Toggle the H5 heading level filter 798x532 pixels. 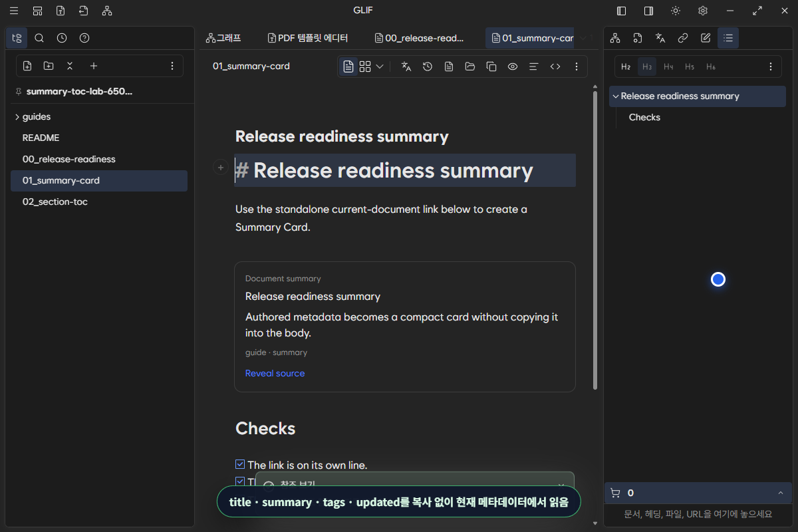tap(690, 66)
